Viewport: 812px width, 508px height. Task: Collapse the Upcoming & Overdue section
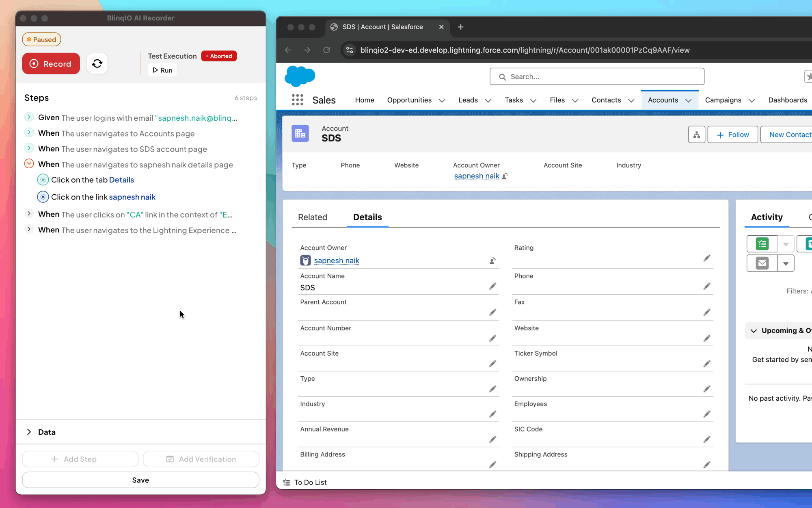click(754, 331)
